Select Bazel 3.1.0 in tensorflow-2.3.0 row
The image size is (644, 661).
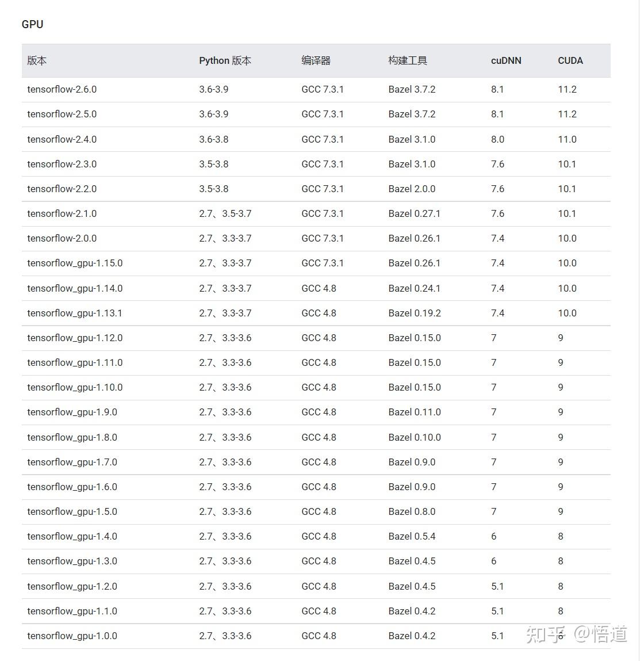click(412, 164)
